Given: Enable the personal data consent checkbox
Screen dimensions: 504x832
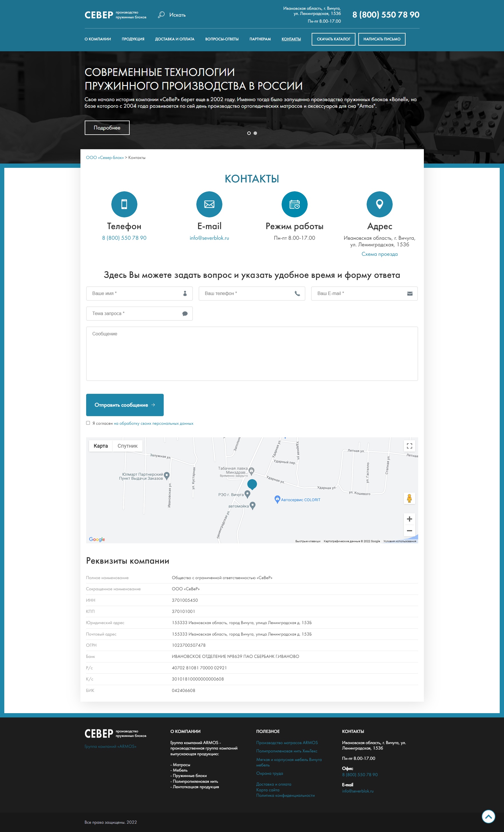Looking at the screenshot, I should [x=88, y=423].
